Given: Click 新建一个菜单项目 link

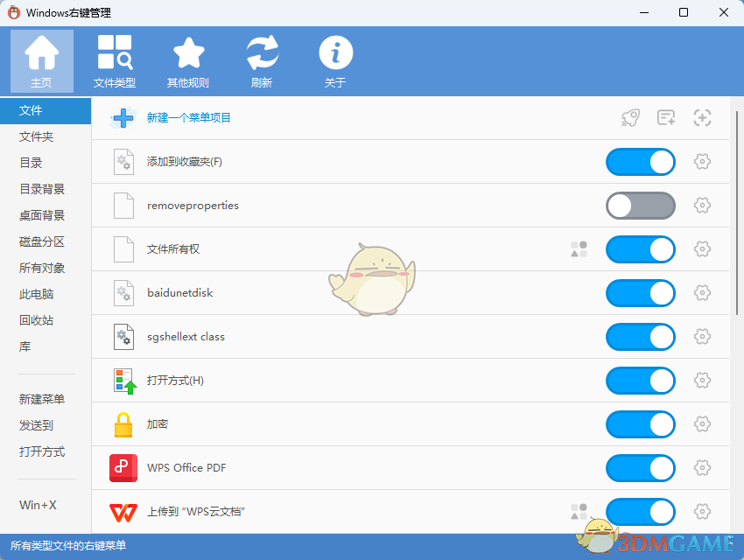Looking at the screenshot, I should (x=188, y=118).
